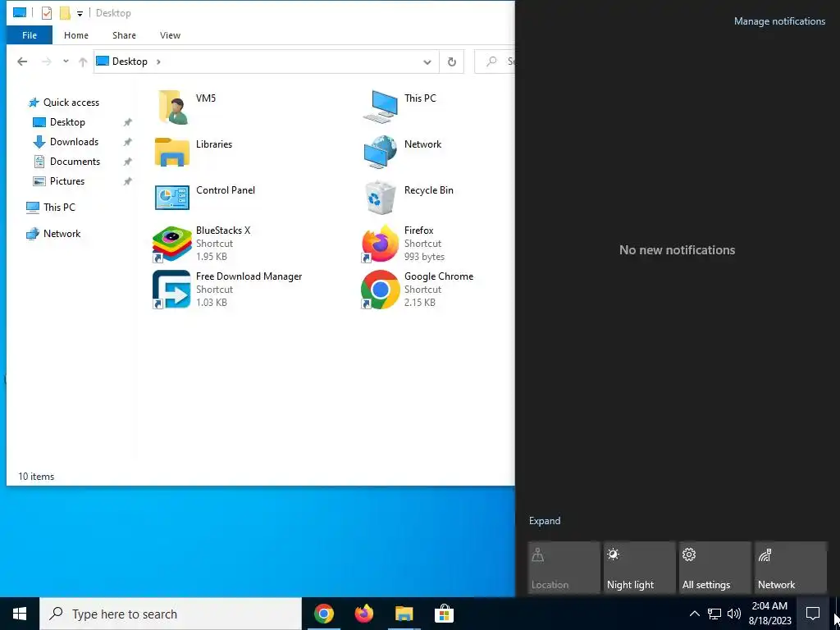This screenshot has height=630, width=840.
Task: Toggle the Location quick action
Action: (x=564, y=568)
